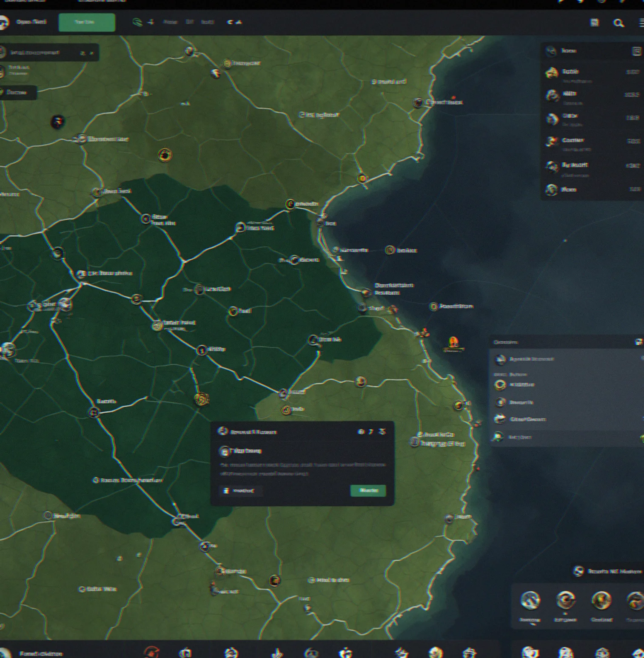Viewport: 644px width, 658px height.
Task: Click the magnifier search icon in top bar
Action: pyautogui.click(x=618, y=23)
